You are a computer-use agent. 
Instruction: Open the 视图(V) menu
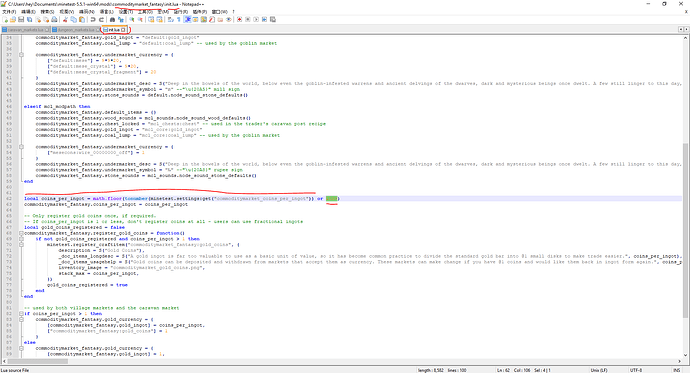click(x=66, y=12)
